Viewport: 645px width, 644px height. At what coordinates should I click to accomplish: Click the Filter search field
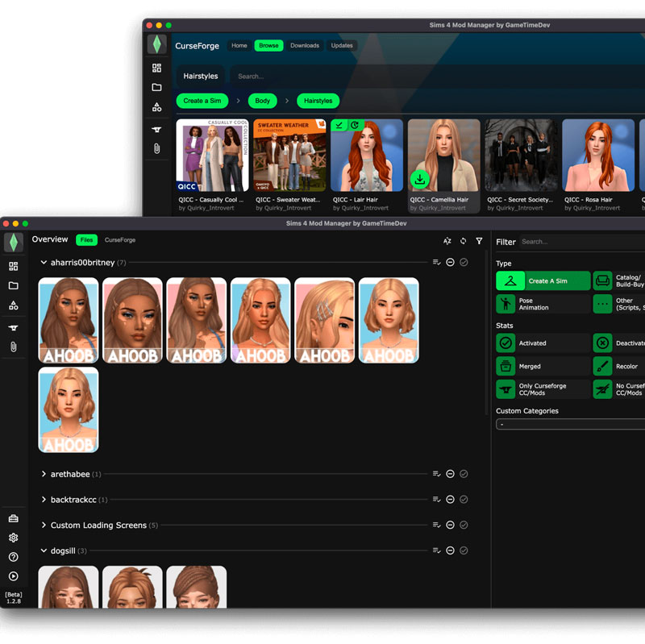pos(582,242)
